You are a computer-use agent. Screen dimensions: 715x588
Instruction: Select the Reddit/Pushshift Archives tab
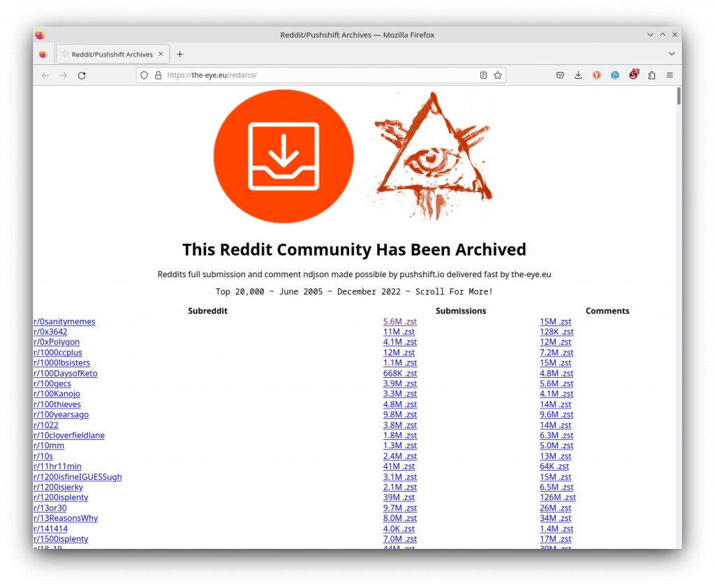pos(112,54)
